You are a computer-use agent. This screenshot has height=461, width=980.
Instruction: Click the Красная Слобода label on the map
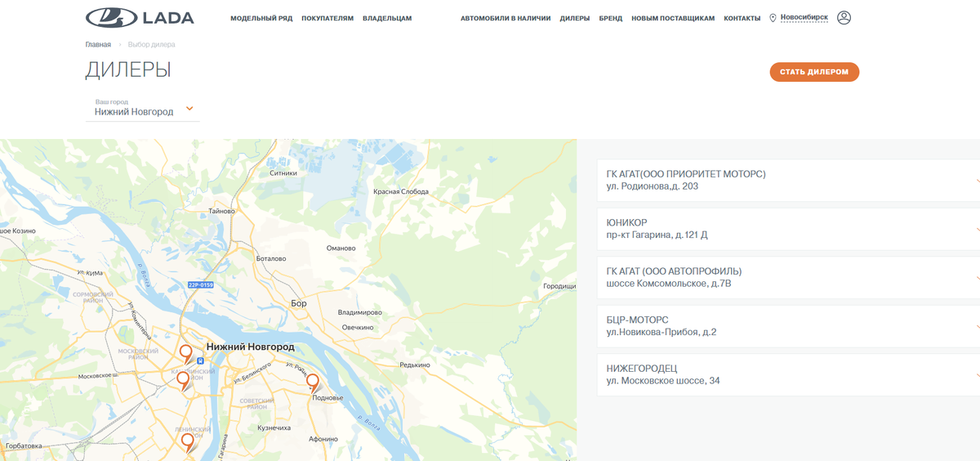(x=401, y=192)
